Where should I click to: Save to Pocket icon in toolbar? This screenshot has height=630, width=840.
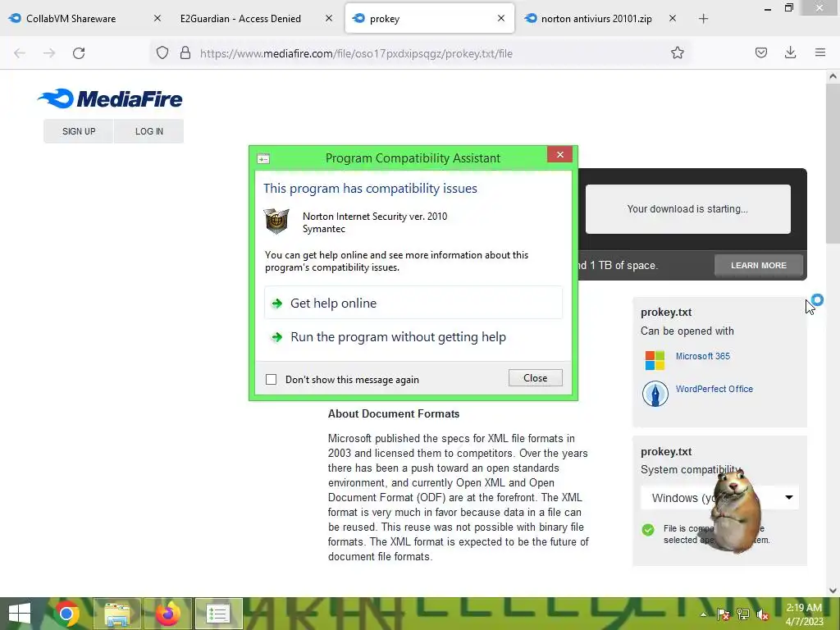[760, 52]
